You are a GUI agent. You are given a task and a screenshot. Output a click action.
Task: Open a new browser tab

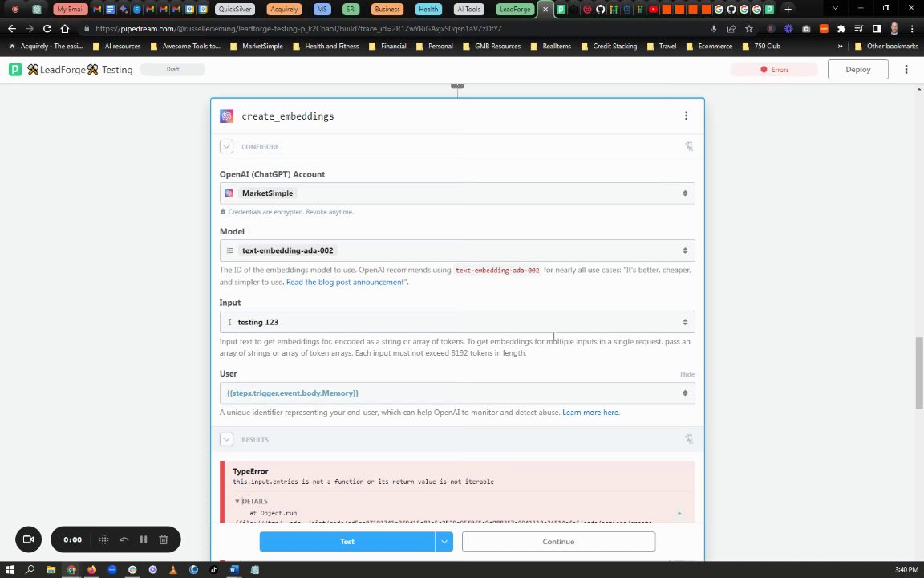point(788,9)
